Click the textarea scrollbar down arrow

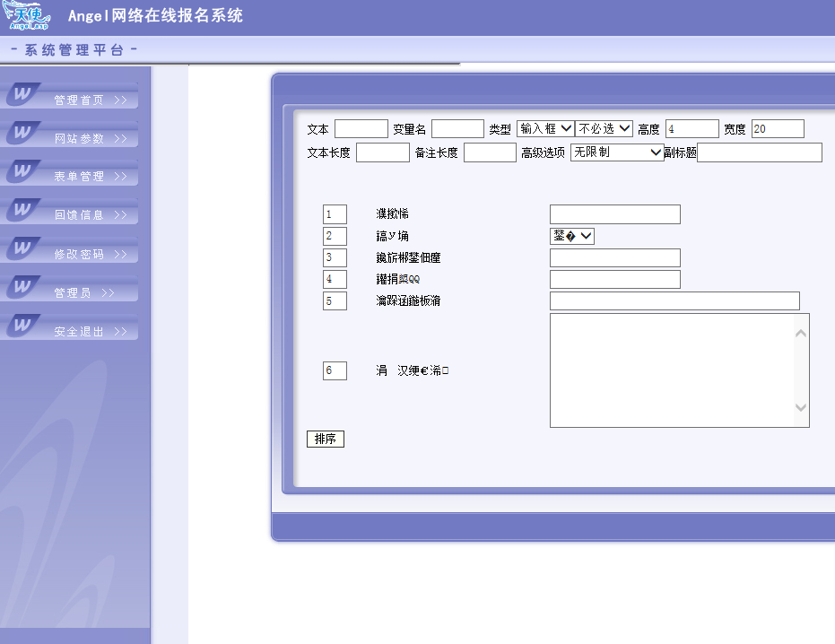[x=800, y=407]
